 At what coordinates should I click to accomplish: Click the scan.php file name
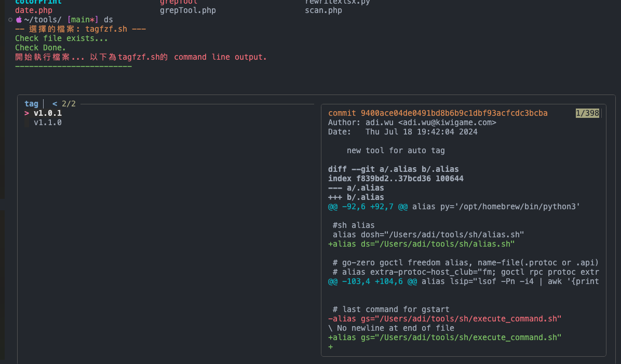[x=323, y=10]
